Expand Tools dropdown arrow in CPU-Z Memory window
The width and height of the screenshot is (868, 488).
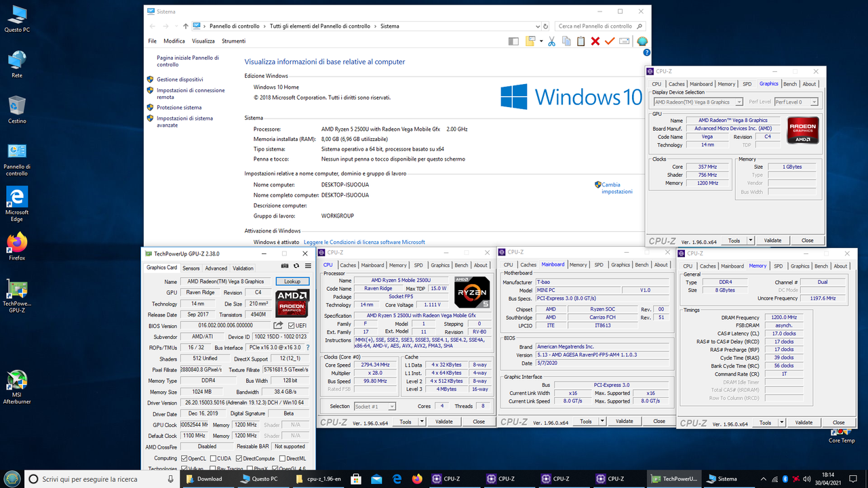click(783, 422)
